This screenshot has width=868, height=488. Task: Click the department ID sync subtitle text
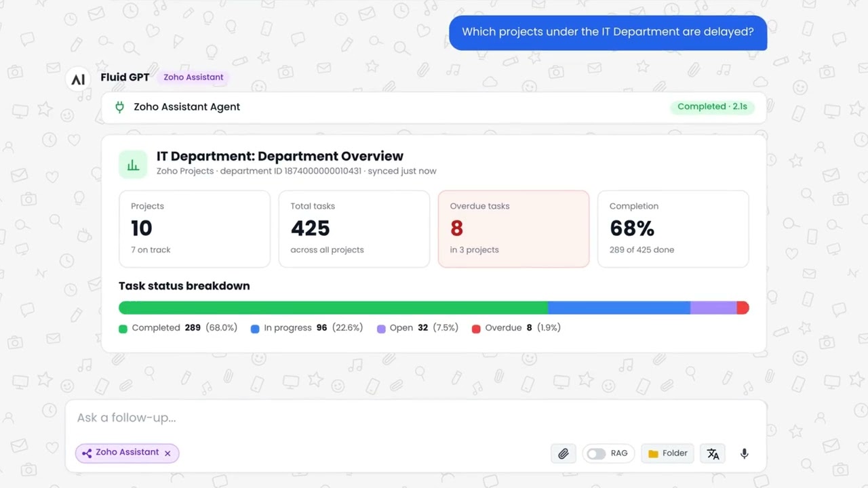[296, 171]
